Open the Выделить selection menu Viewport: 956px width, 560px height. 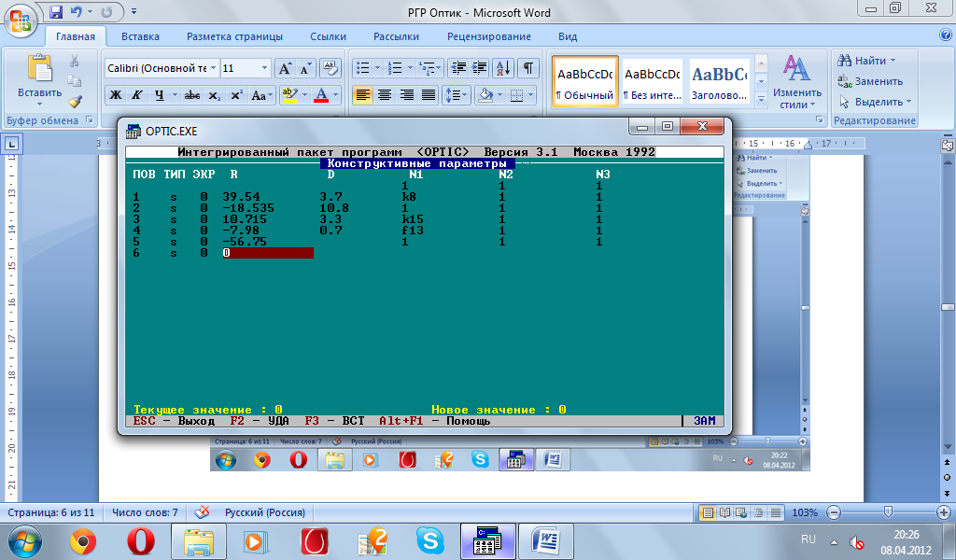click(875, 102)
